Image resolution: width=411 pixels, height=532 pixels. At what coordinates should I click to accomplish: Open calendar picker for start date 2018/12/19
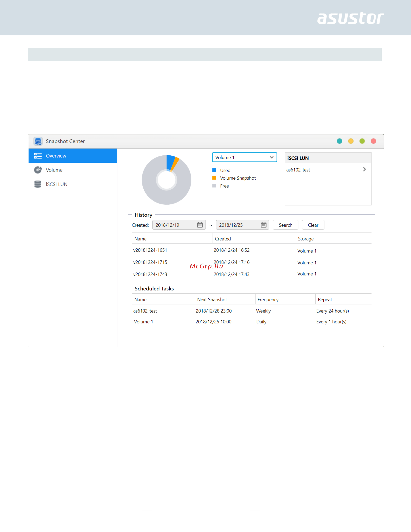200,225
